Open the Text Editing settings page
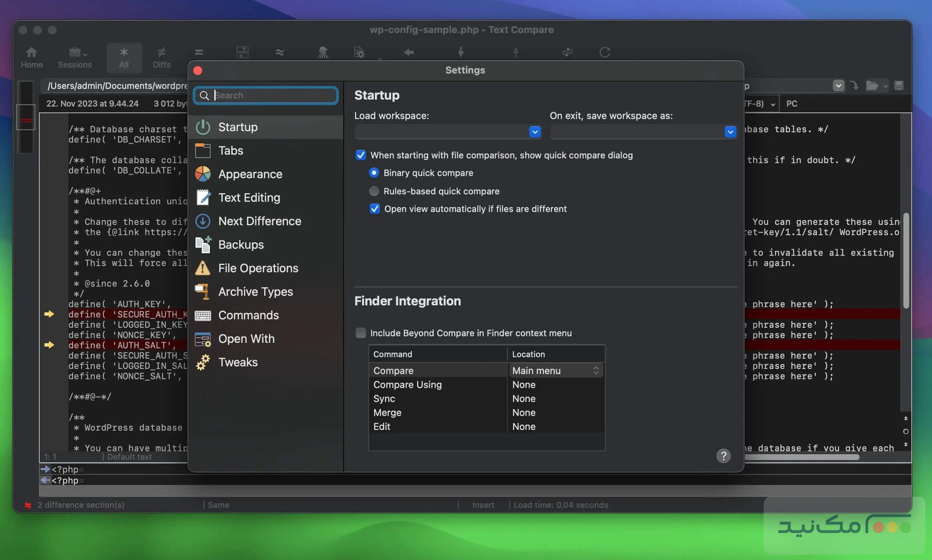Image resolution: width=932 pixels, height=560 pixels. 249,198
